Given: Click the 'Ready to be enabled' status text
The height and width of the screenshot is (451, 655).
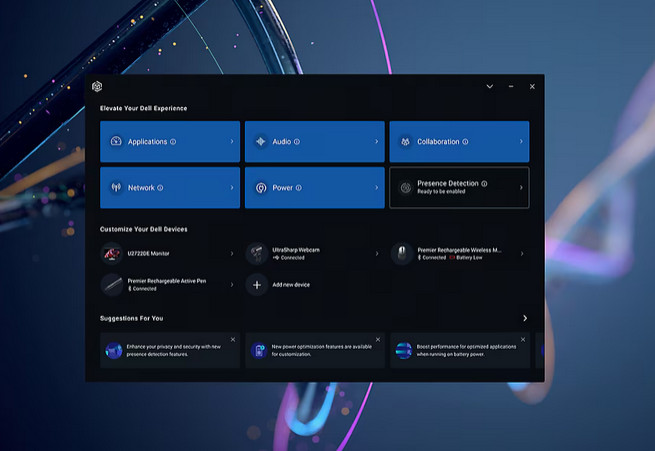Looking at the screenshot, I should point(441,192).
